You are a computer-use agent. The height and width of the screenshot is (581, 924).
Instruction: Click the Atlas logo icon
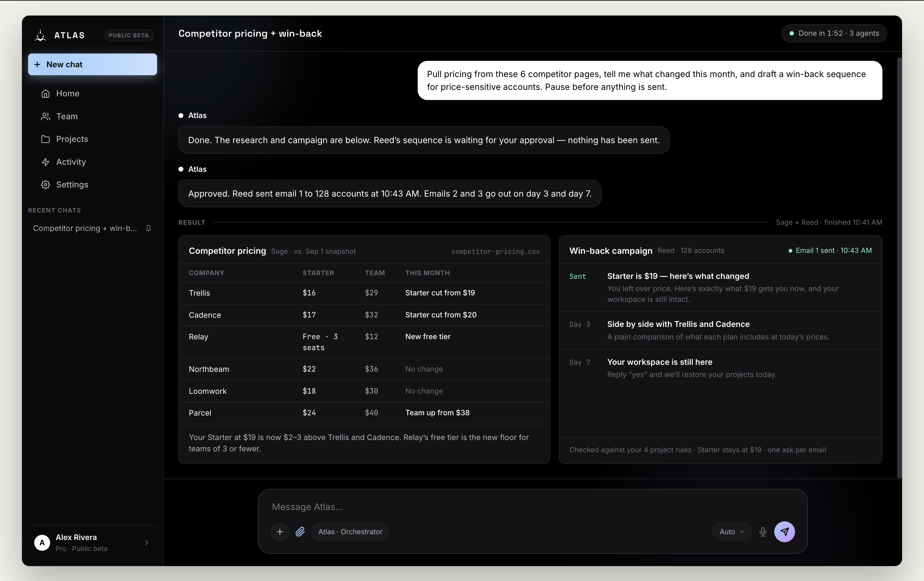coord(40,35)
